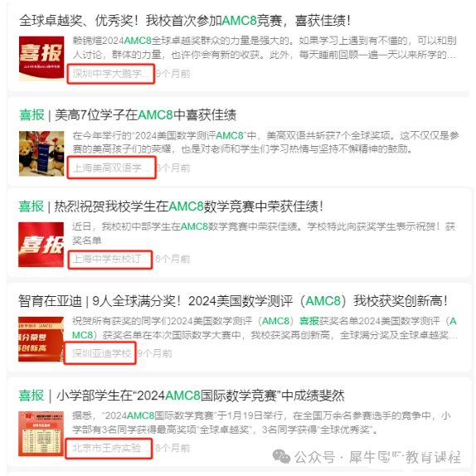Click the 公众号 犀牛国际教育课程 watermark text

point(377,457)
